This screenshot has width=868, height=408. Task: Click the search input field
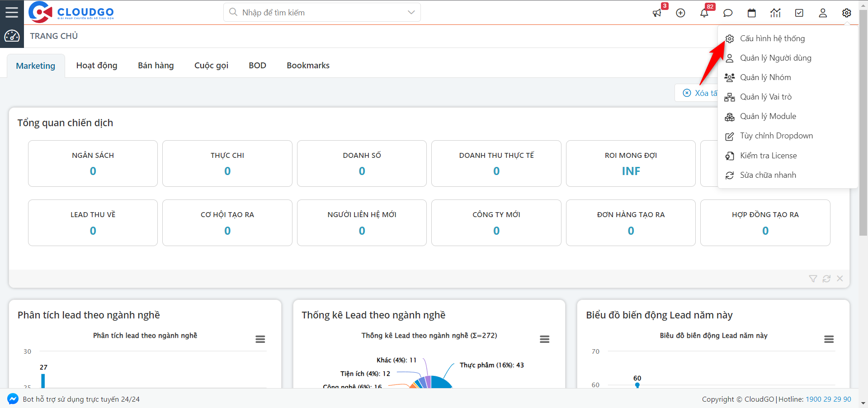[x=316, y=13]
